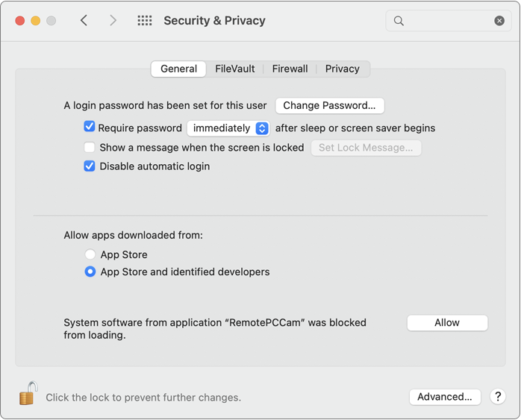The width and height of the screenshot is (521, 420).
Task: Open the immediately delay dropdown
Action: click(x=228, y=128)
